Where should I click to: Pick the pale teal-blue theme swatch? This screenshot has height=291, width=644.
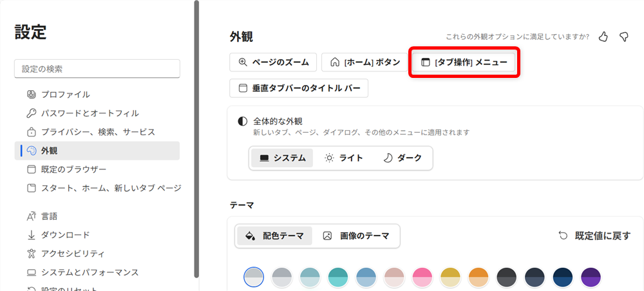[x=310, y=277]
